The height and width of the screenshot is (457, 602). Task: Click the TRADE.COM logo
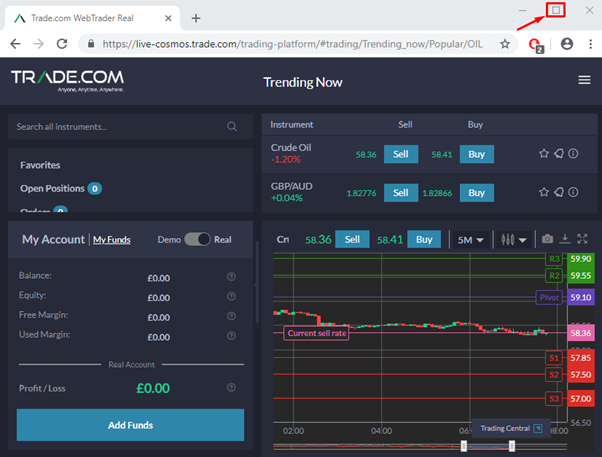(x=68, y=80)
